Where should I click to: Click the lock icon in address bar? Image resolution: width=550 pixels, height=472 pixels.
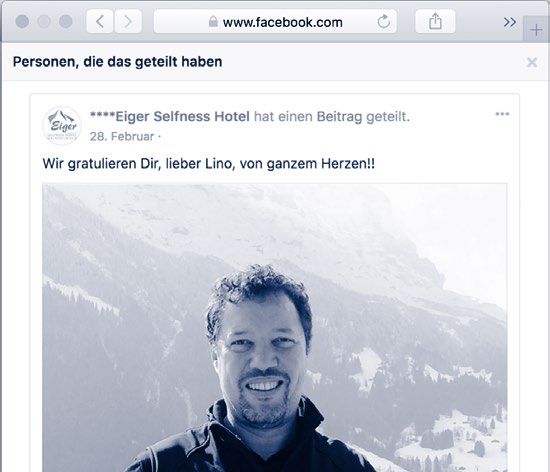[x=213, y=22]
